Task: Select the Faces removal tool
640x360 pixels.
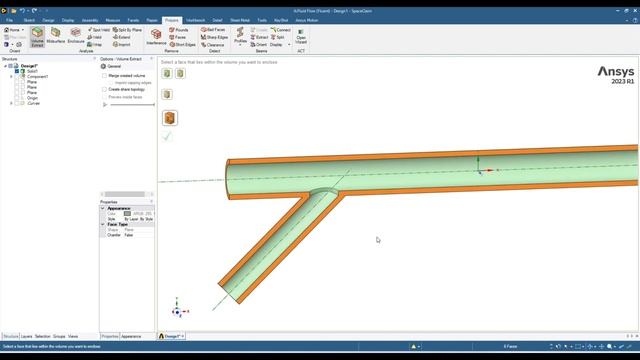Action: tap(178, 37)
